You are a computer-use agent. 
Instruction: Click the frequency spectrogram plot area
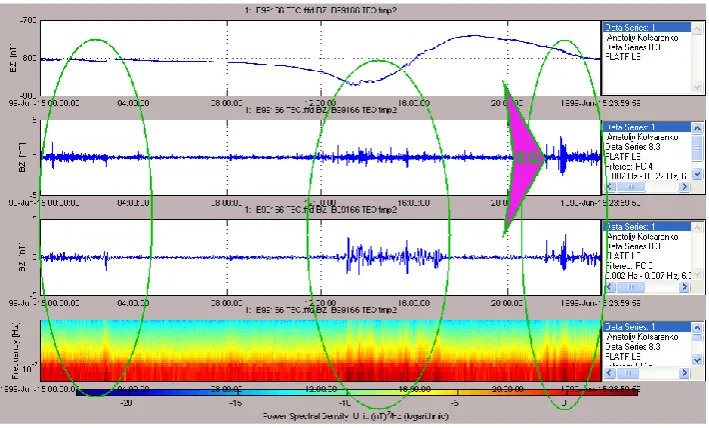pyautogui.click(x=321, y=351)
